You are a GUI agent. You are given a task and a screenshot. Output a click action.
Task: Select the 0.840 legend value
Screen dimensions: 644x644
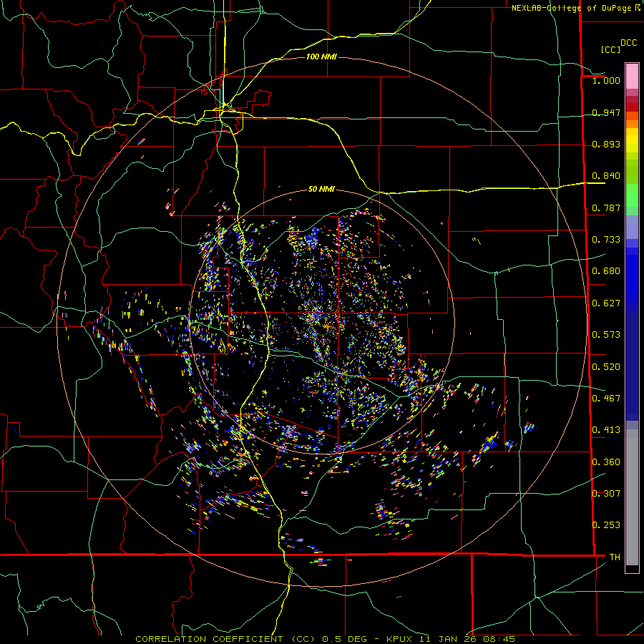[606, 176]
